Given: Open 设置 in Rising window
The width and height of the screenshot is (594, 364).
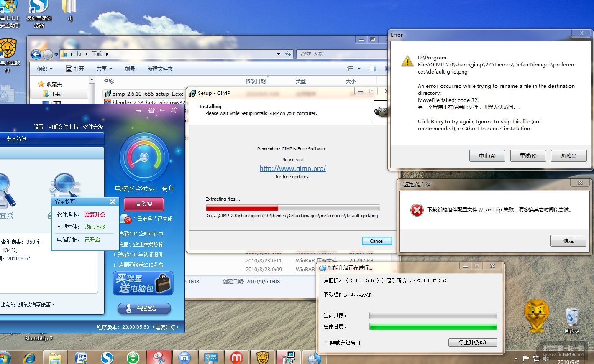Looking at the screenshot, I should point(39,127).
